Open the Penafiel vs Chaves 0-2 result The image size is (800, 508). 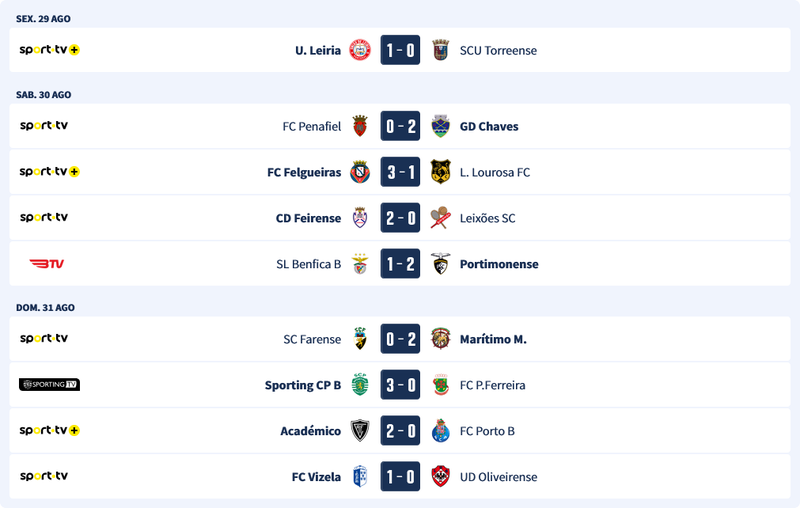point(400,126)
